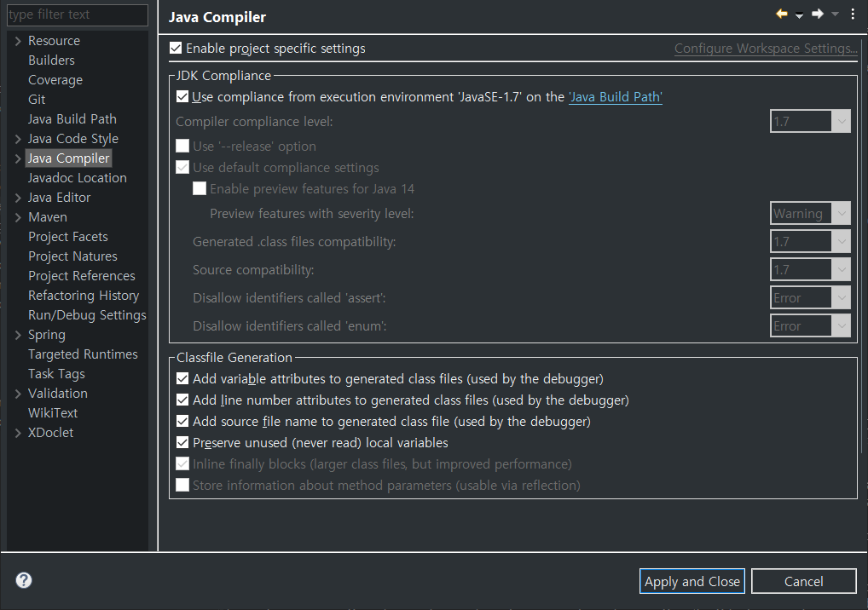Click the forward navigation arrow icon

[818, 14]
